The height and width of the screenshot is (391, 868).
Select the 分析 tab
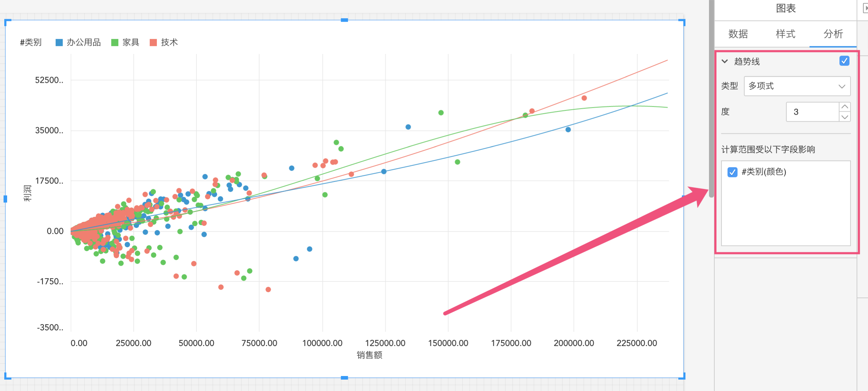pyautogui.click(x=833, y=34)
